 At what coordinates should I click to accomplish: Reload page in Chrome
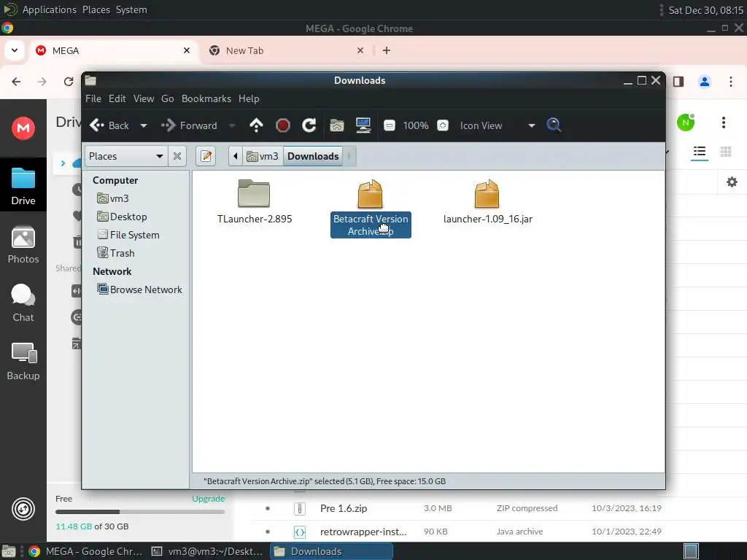68,82
